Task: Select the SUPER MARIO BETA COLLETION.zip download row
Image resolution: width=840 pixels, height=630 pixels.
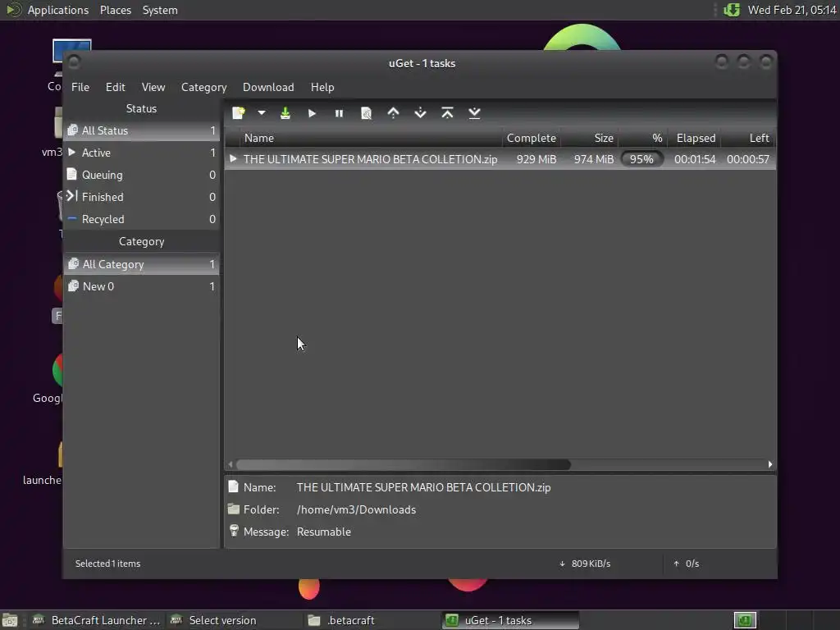Action: coord(500,159)
